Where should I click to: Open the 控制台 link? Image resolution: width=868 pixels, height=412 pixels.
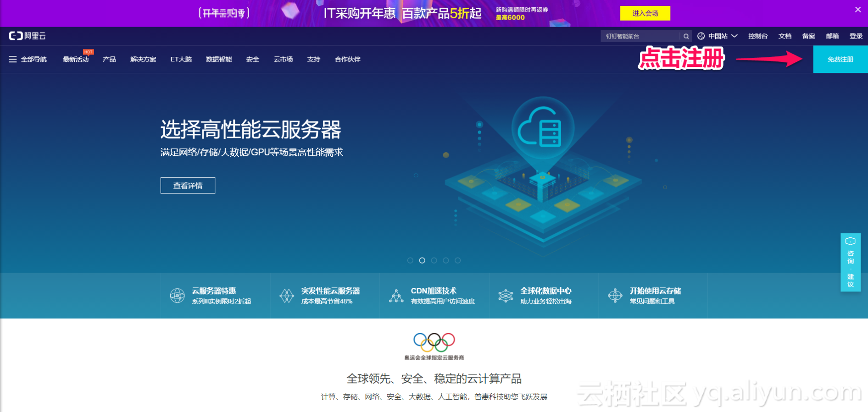coord(758,36)
